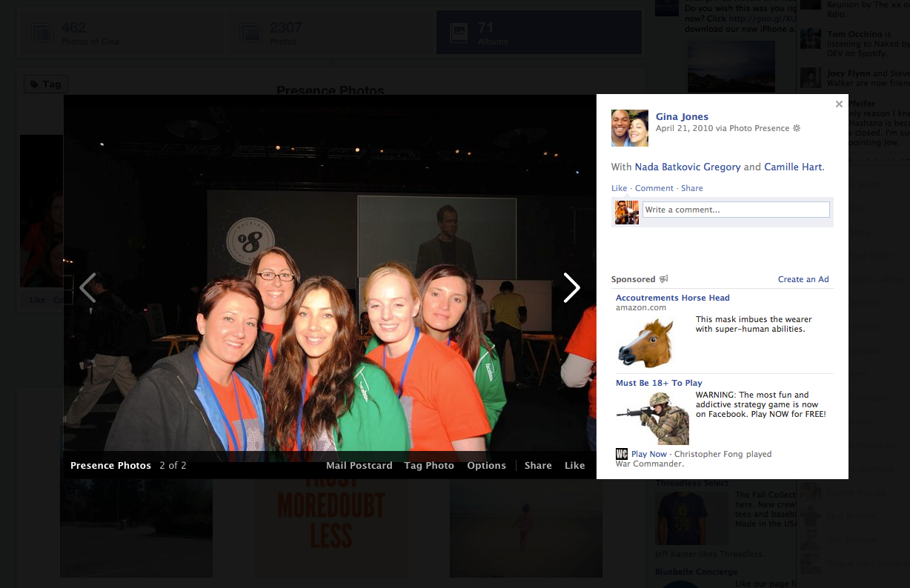Click Share in the photo bottom bar

coord(538,466)
